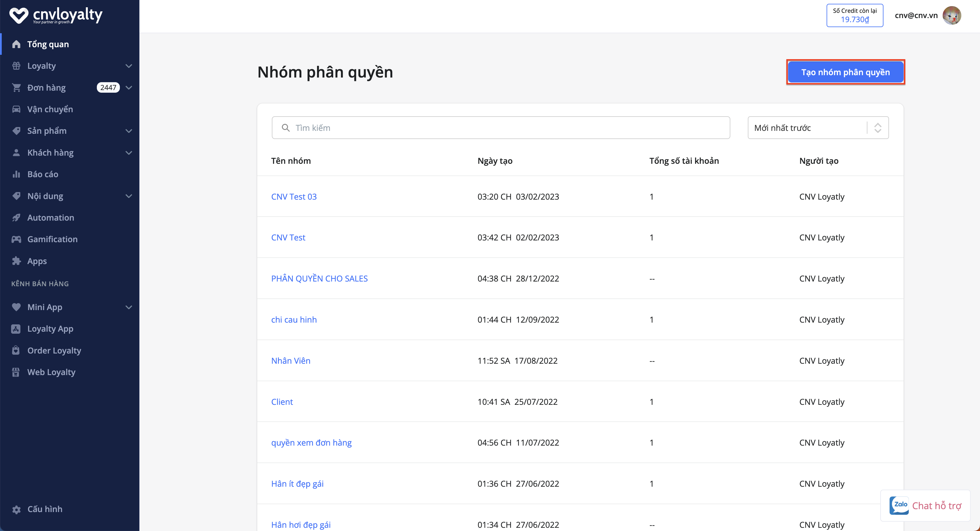Open PHÂN QUYỀN CHO SALES group
The height and width of the screenshot is (531, 980).
(x=319, y=278)
